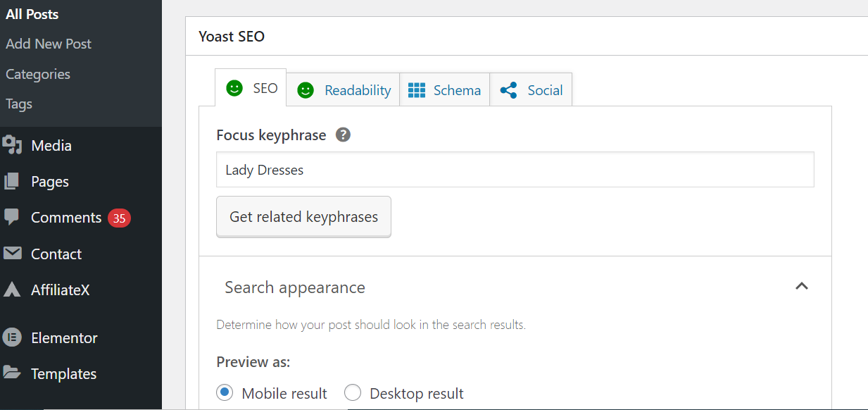This screenshot has width=868, height=410.
Task: Click the Elementor circle icon
Action: [x=12, y=337]
